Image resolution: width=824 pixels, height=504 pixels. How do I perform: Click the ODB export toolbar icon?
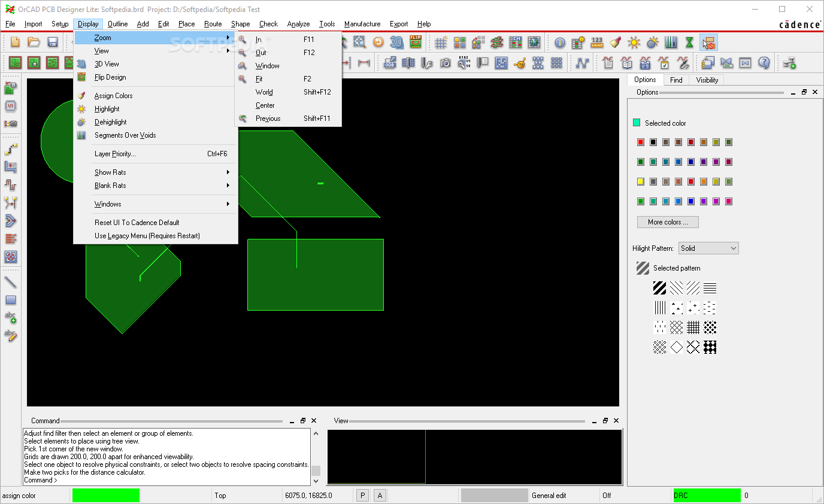point(390,62)
